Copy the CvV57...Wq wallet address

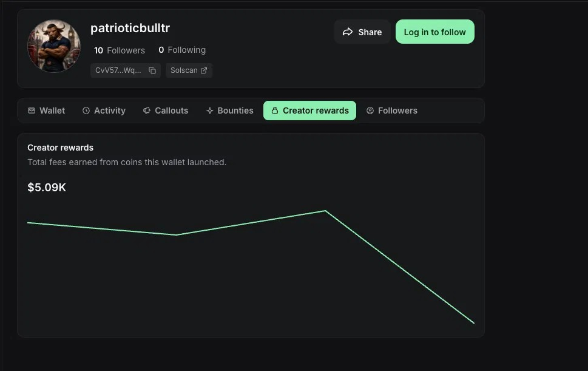(x=152, y=70)
